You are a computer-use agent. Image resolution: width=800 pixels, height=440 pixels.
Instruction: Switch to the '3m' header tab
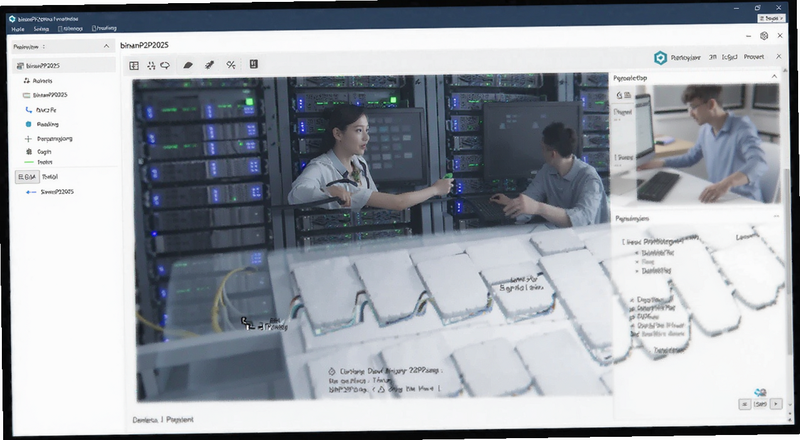[x=712, y=57]
